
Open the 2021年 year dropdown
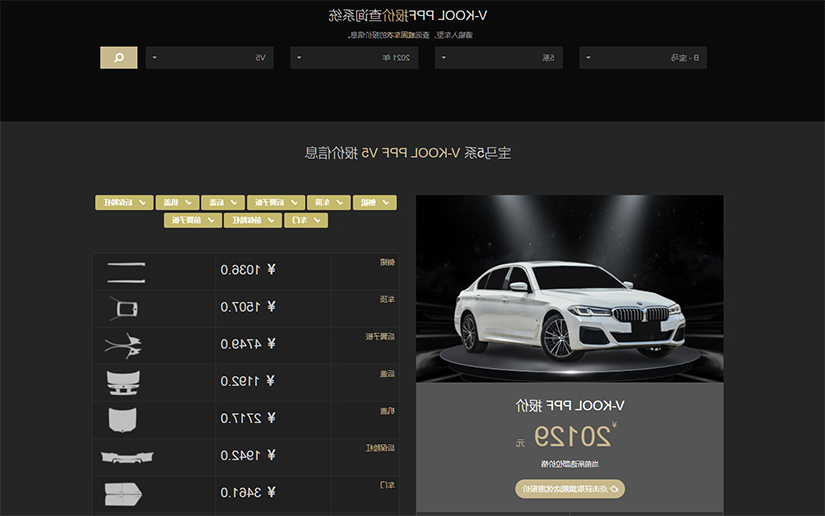coord(354,58)
